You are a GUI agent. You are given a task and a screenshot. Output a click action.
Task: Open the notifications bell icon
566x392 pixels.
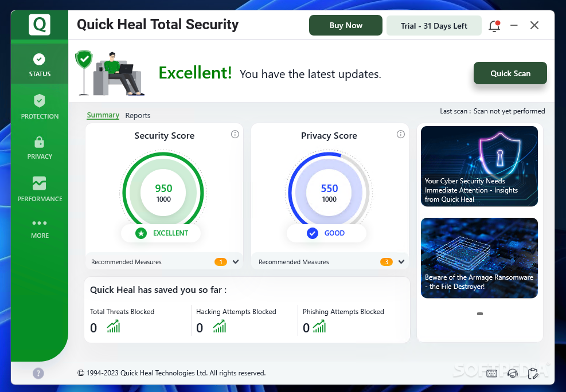pyautogui.click(x=494, y=26)
